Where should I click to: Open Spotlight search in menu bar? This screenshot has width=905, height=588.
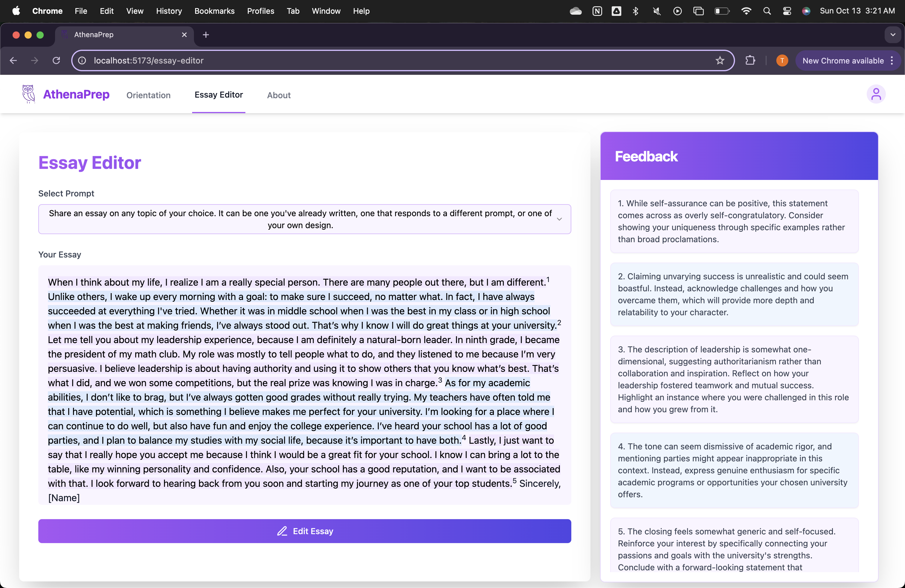767,11
